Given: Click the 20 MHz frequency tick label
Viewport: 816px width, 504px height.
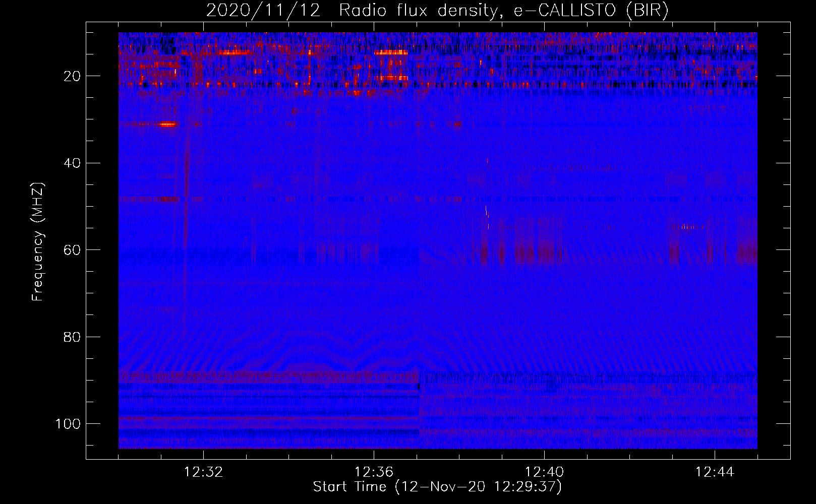Looking at the screenshot, I should tap(72, 76).
